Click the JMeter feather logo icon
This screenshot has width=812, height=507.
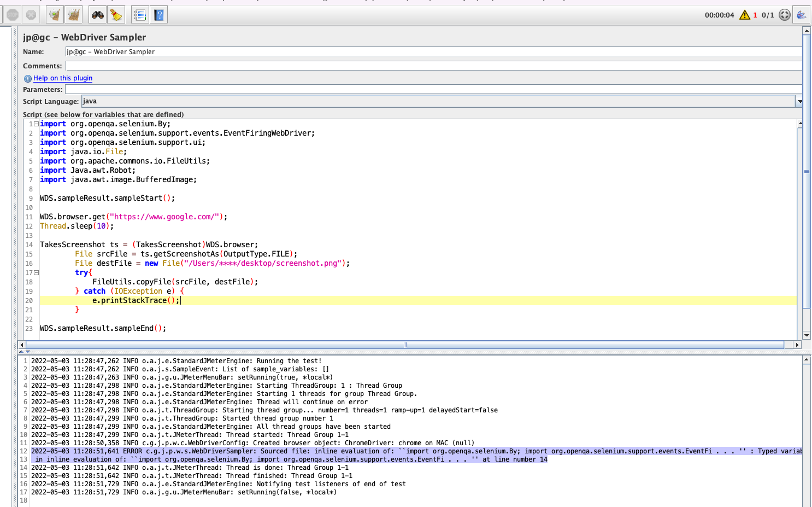(802, 15)
